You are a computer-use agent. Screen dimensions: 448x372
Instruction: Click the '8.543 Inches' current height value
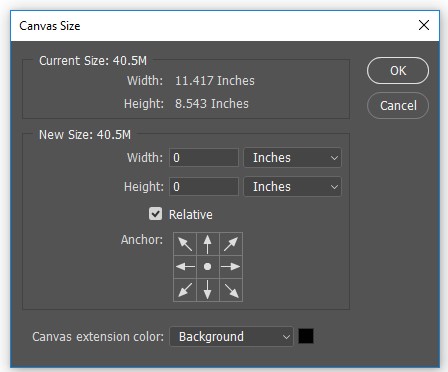pos(212,104)
